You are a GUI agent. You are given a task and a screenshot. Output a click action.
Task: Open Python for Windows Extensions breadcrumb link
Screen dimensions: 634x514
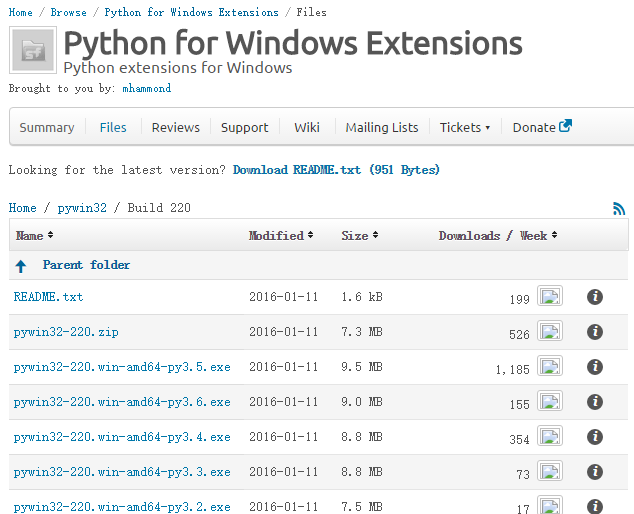click(x=192, y=13)
